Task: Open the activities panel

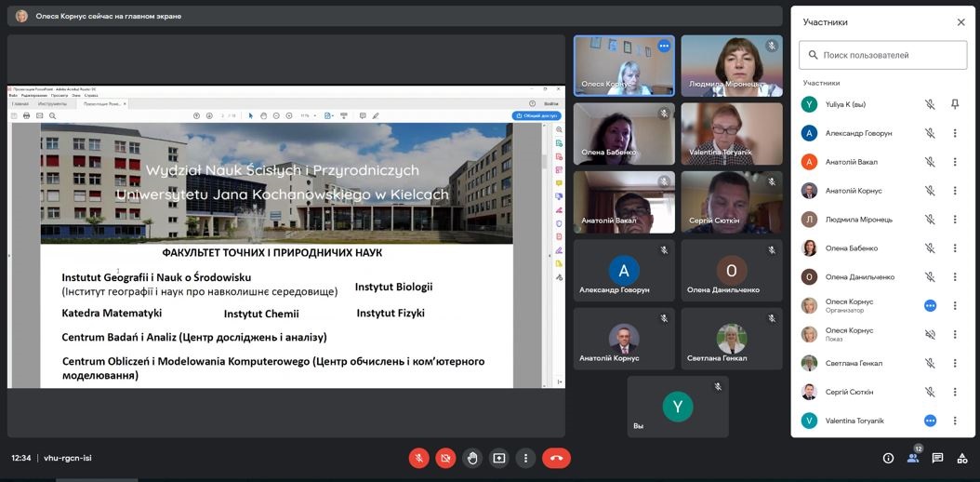Action: coord(962,458)
